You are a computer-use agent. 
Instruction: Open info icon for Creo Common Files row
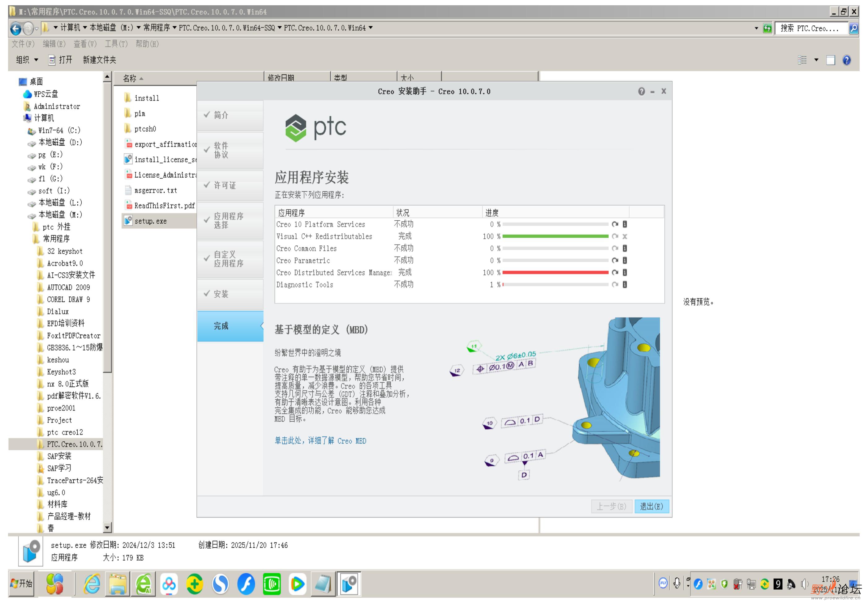(625, 248)
